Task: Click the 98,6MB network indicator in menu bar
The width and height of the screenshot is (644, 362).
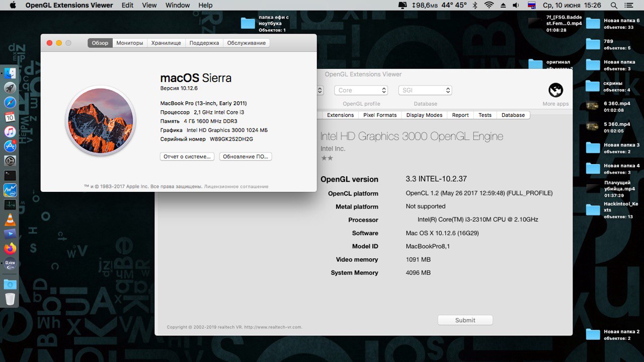Action: pos(425,5)
